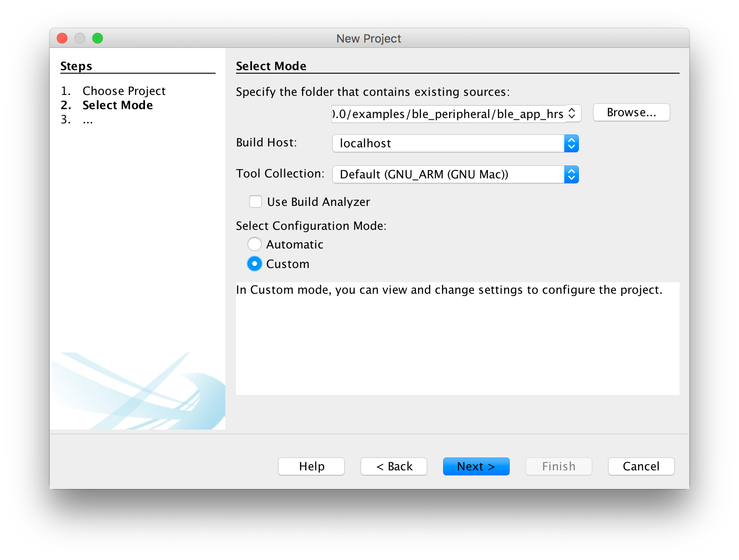Click the bold Select Mode step entry
Image resolution: width=739 pixels, height=560 pixels.
point(118,105)
